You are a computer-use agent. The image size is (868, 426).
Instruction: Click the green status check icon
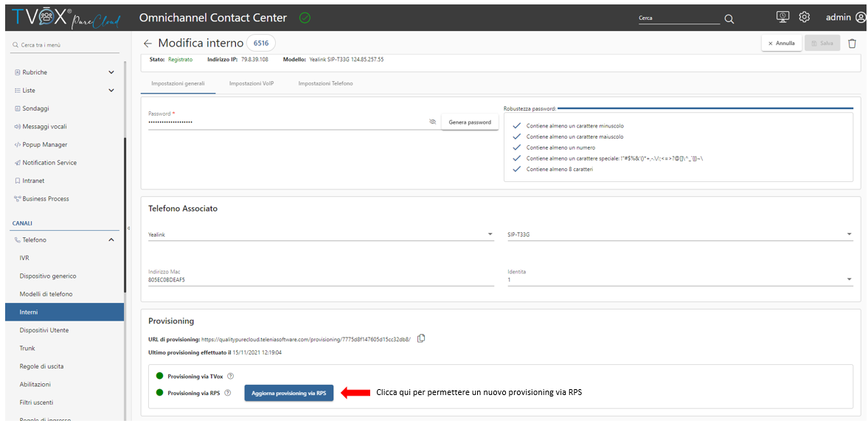305,18
